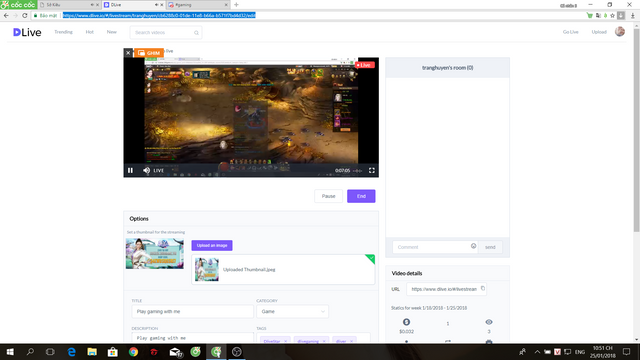Bookmark page with the star icon
The width and height of the screenshot is (640, 360).
(x=612, y=16)
